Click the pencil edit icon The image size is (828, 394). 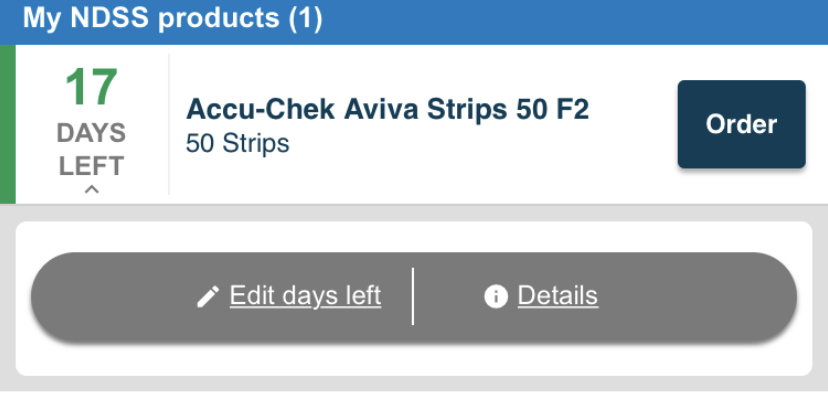click(x=208, y=297)
